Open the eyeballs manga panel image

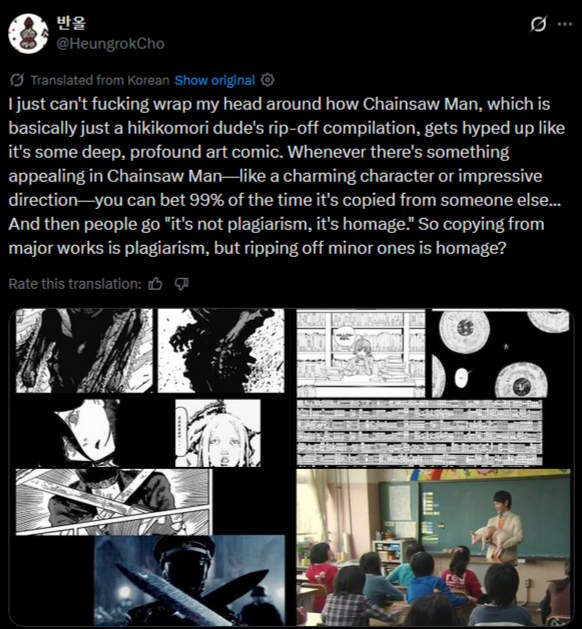point(500,353)
